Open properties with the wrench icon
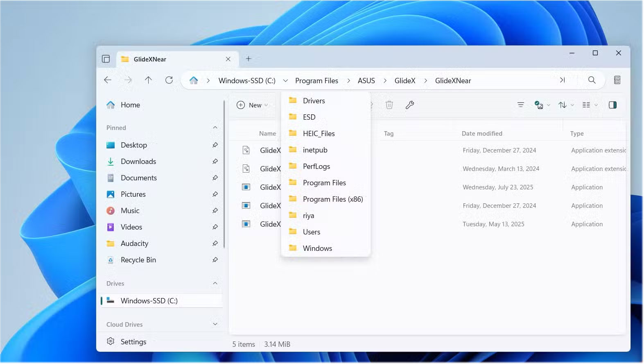644x364 pixels. pos(409,105)
